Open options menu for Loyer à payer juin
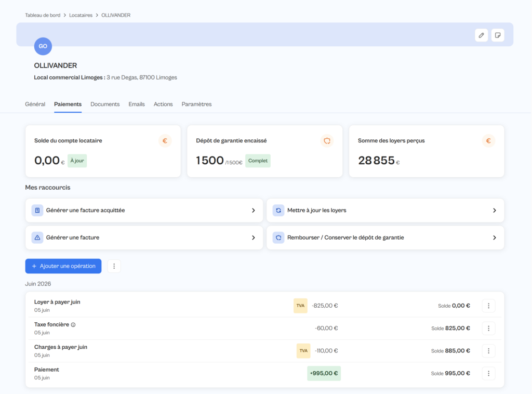This screenshot has height=394, width=532. coord(488,306)
